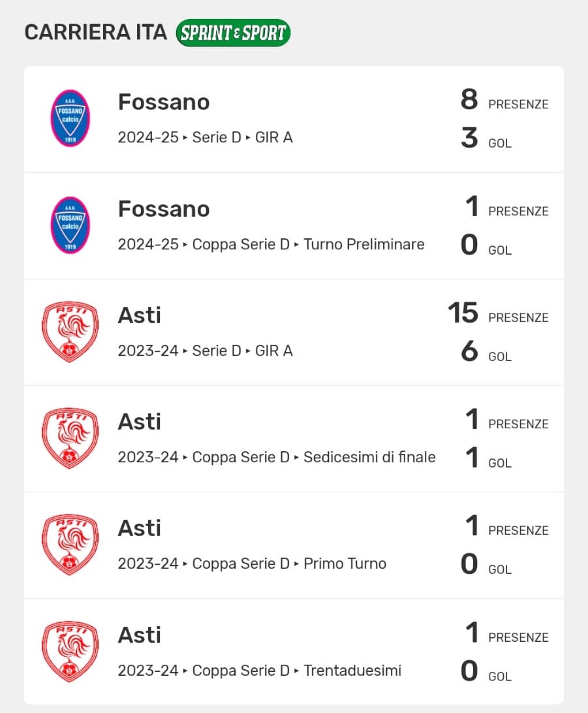Click 2024-25 Serie D GIR A subtitle
588x713 pixels.
[x=205, y=138]
